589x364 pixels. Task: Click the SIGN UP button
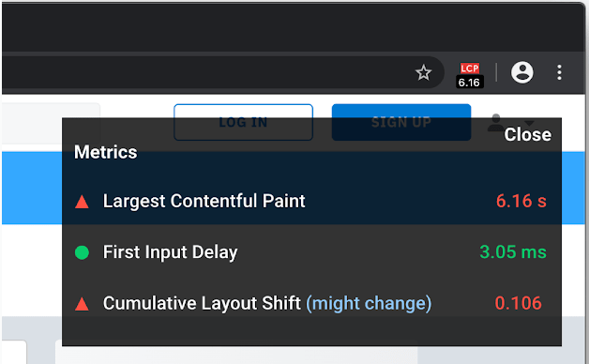(401, 122)
